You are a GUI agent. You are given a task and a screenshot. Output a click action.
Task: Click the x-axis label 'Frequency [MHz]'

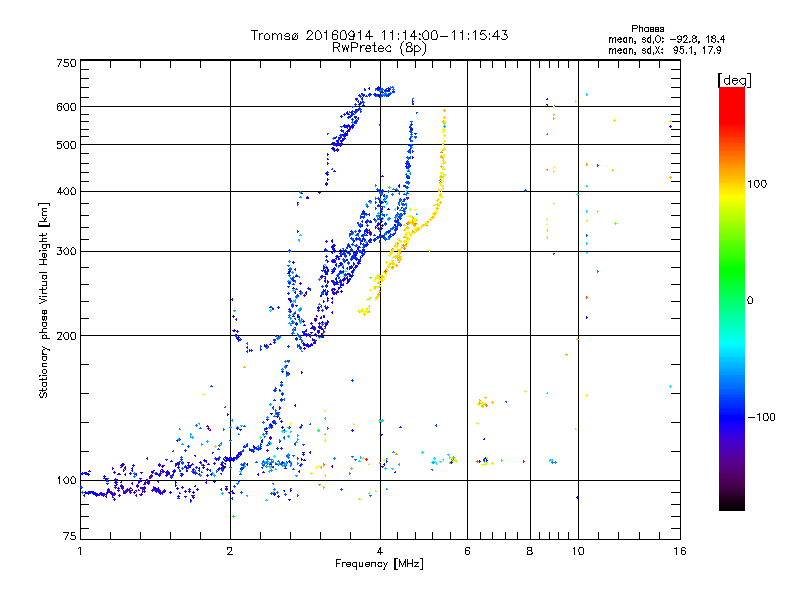379,564
